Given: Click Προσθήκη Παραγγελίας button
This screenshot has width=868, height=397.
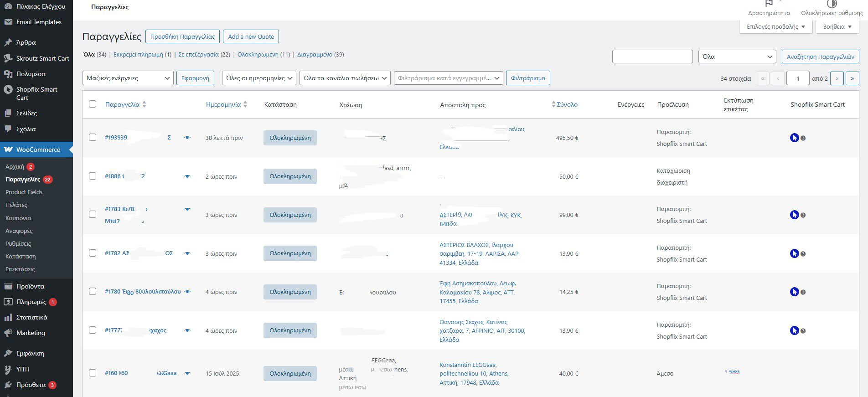Looking at the screenshot, I should pyautogui.click(x=182, y=36).
